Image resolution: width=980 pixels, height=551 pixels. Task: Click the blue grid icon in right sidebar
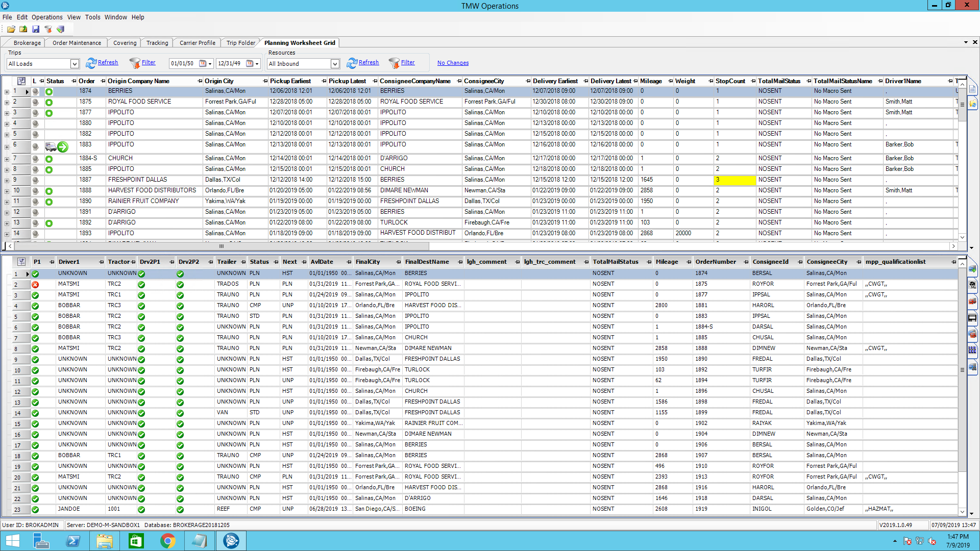coord(972,350)
